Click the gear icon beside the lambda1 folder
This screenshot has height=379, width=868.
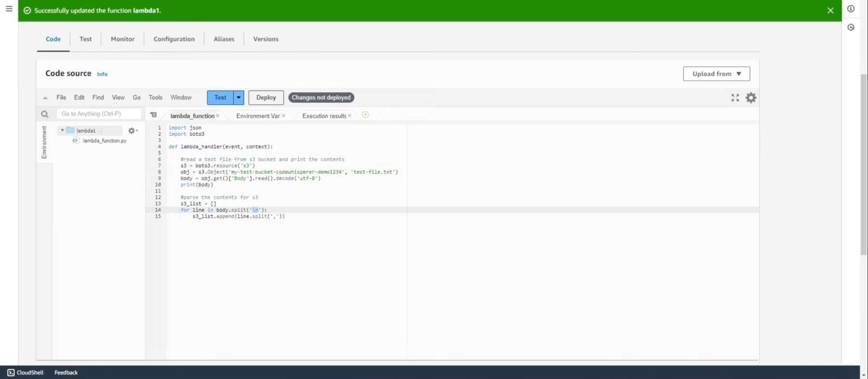132,130
